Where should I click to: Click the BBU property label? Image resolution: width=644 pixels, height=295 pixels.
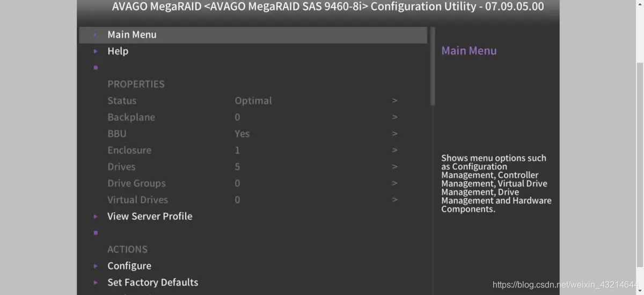(x=117, y=133)
